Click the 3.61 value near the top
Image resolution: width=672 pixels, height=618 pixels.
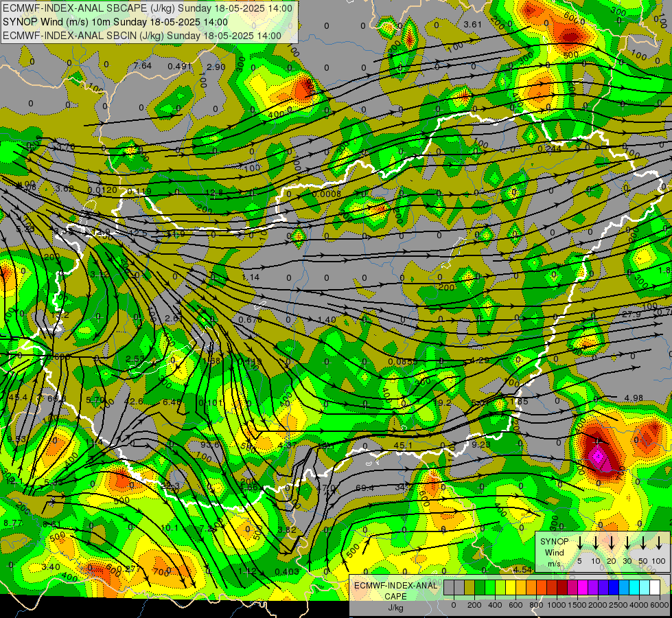coord(473,25)
